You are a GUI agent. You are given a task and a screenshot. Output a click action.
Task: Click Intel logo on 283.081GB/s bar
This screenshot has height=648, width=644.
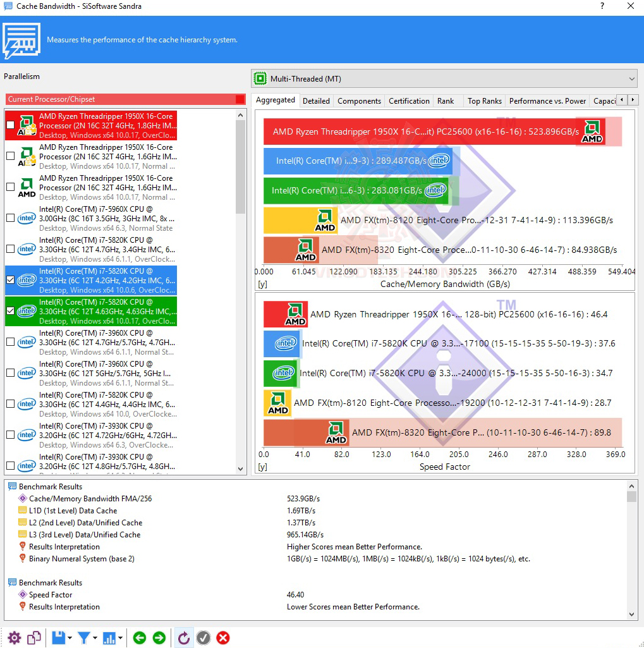435,190
